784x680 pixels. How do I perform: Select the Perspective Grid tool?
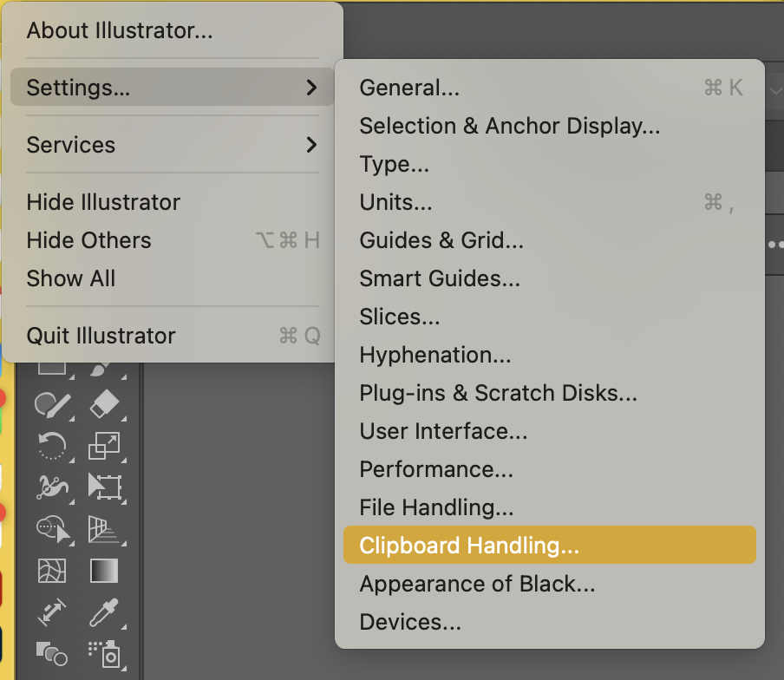pyautogui.click(x=104, y=529)
